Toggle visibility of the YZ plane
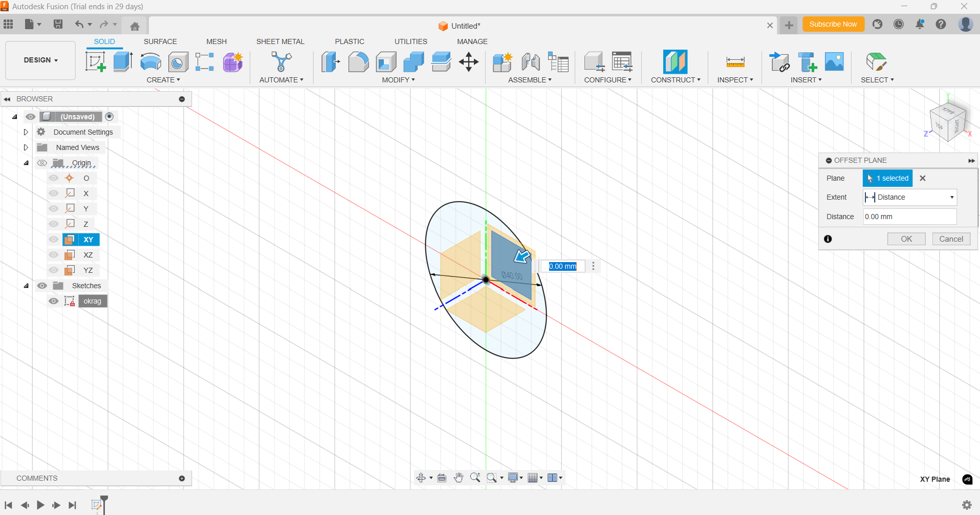This screenshot has height=515, width=980. pos(54,270)
